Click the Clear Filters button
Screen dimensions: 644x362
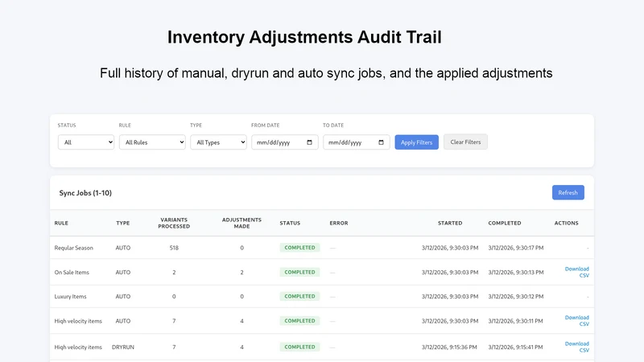(465, 142)
